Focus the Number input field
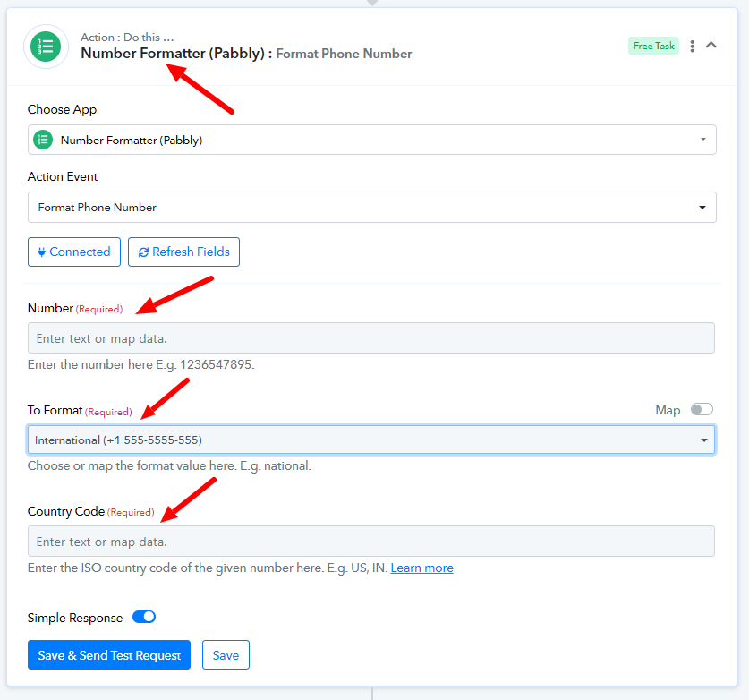Image resolution: width=749 pixels, height=700 pixels. pyautogui.click(x=371, y=338)
